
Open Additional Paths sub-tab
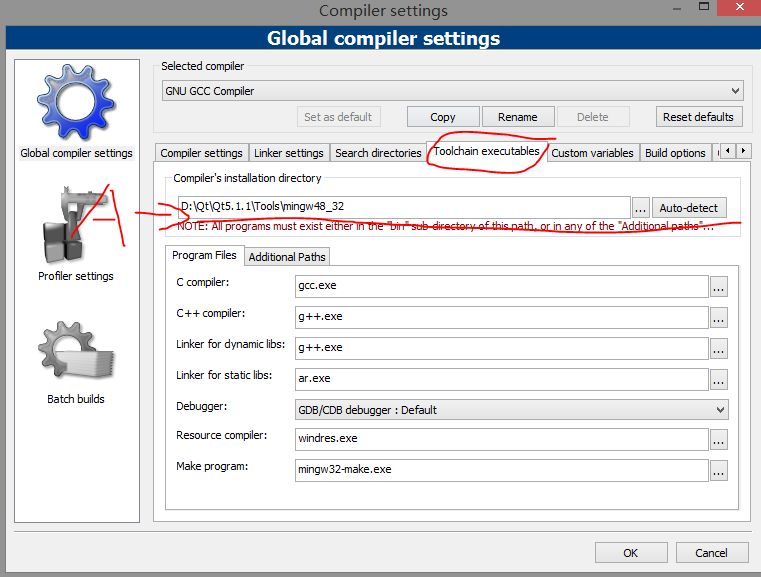click(x=287, y=257)
